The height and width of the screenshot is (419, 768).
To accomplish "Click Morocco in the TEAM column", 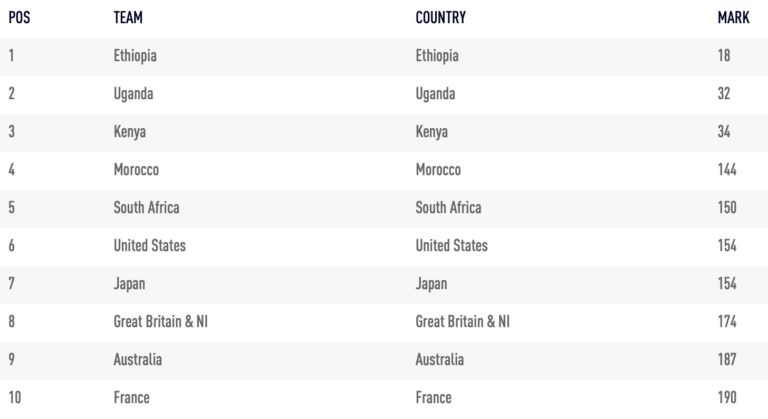I will pos(136,170).
